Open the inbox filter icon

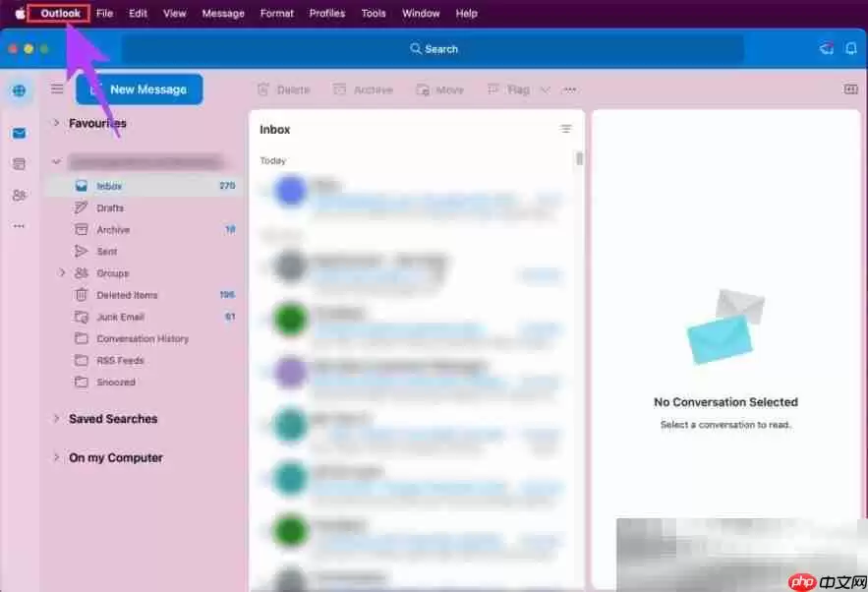coord(565,129)
